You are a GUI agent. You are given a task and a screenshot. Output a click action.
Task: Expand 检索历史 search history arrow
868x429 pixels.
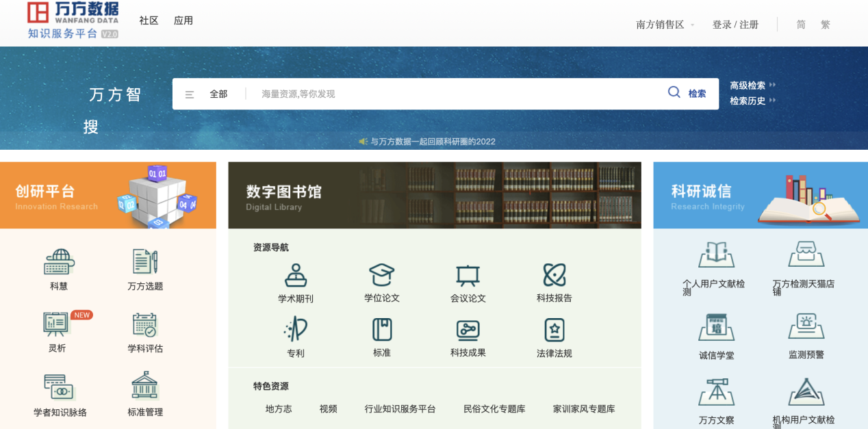(x=773, y=101)
